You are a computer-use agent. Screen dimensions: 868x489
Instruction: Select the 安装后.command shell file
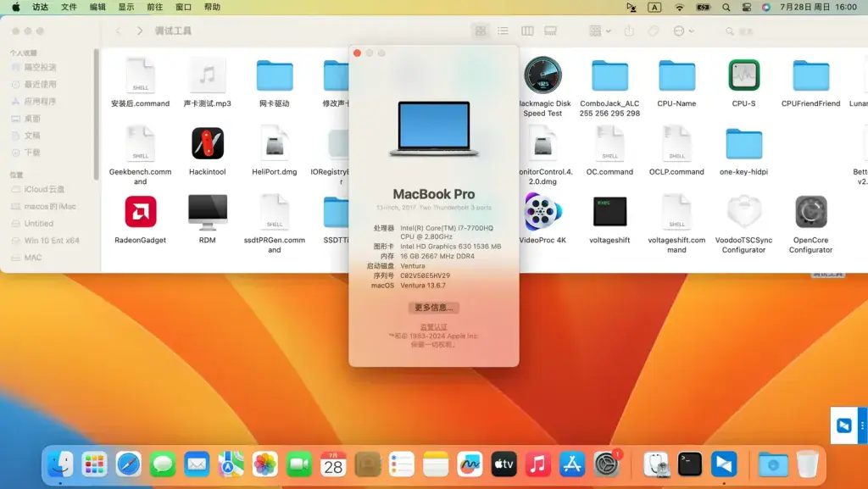(141, 75)
